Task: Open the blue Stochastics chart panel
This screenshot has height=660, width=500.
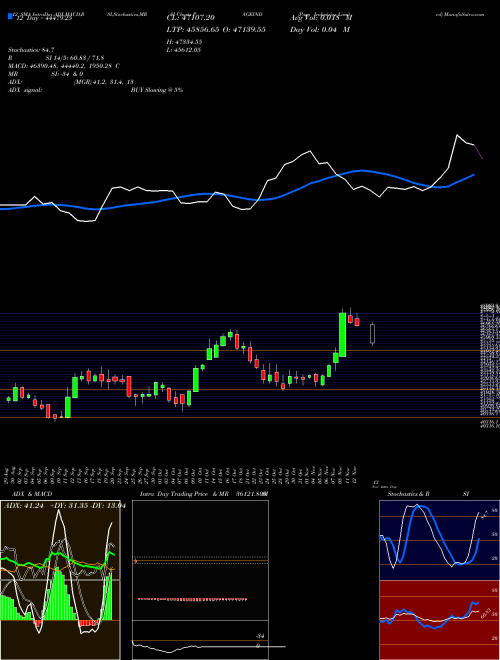Action: click(439, 540)
